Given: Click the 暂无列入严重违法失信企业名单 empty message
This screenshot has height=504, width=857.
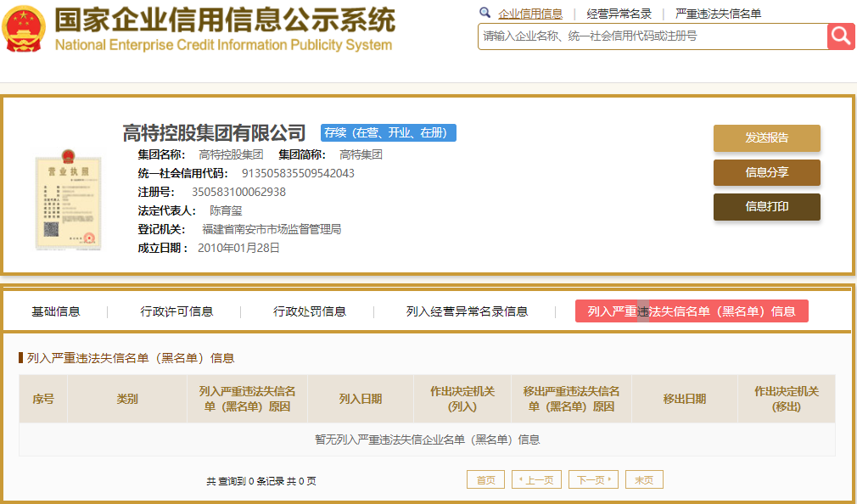Looking at the screenshot, I should pyautogui.click(x=428, y=440).
